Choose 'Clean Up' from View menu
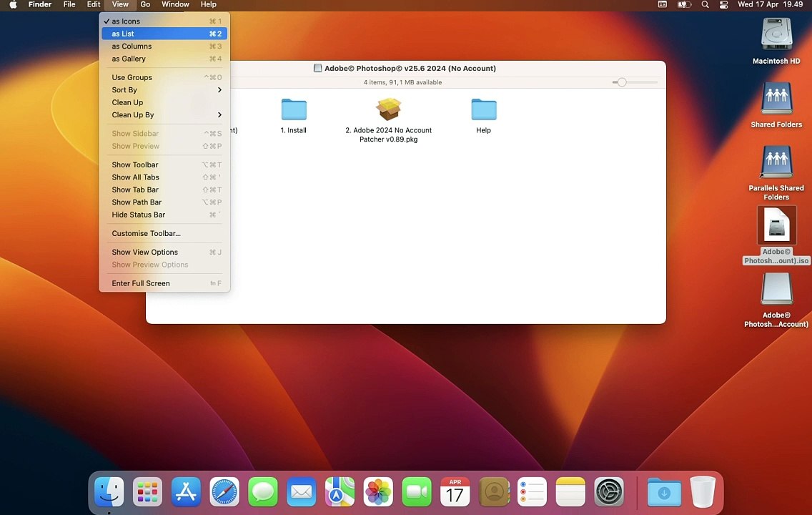This screenshot has height=515, width=812. (x=164, y=102)
